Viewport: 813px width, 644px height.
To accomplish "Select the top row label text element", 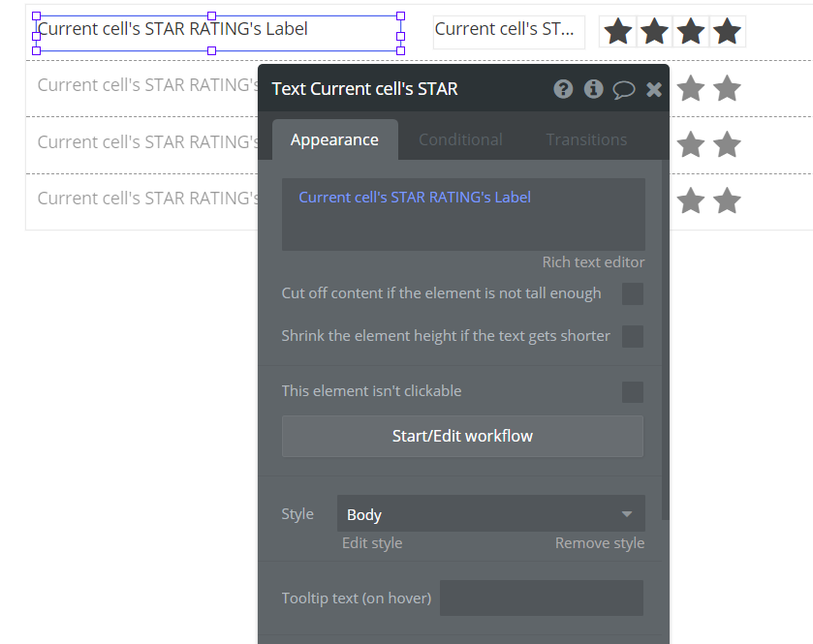I will point(218,33).
